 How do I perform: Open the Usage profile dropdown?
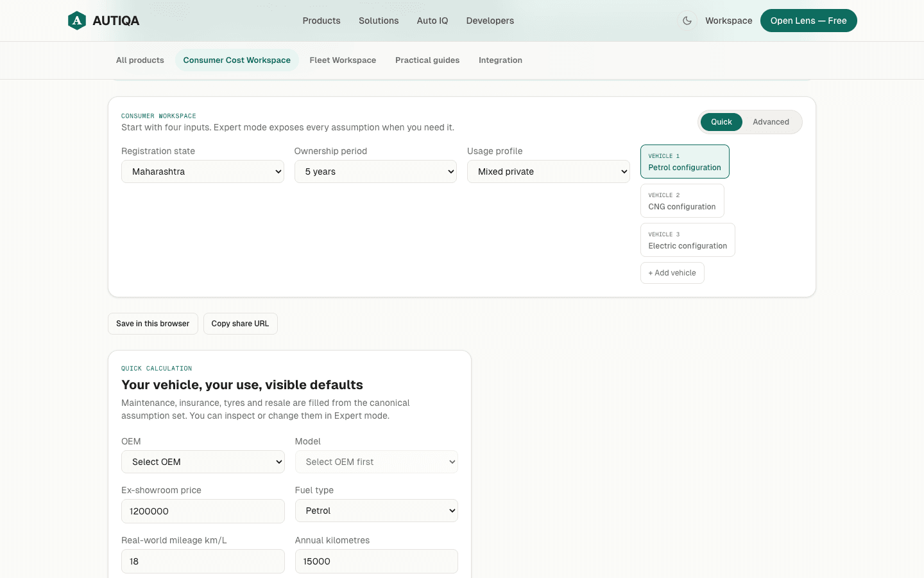pyautogui.click(x=549, y=171)
